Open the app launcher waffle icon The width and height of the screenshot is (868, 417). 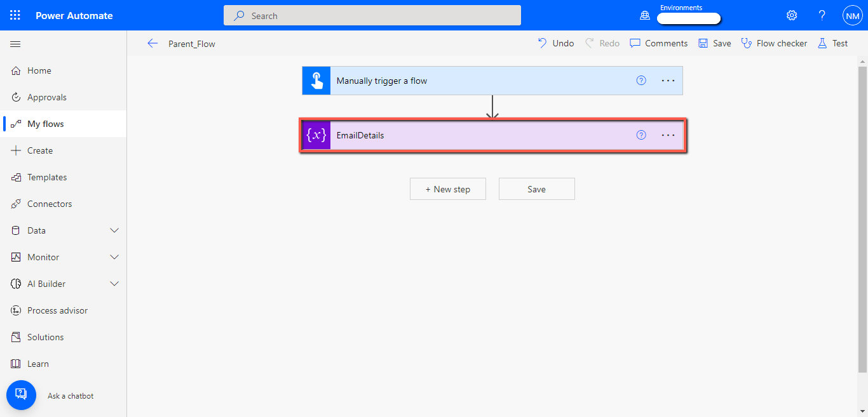15,15
